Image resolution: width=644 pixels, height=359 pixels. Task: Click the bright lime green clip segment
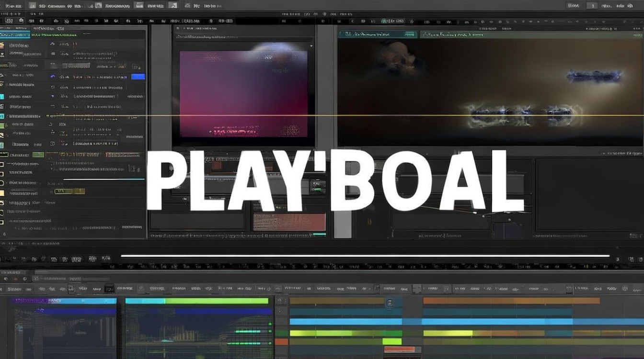coord(392,341)
